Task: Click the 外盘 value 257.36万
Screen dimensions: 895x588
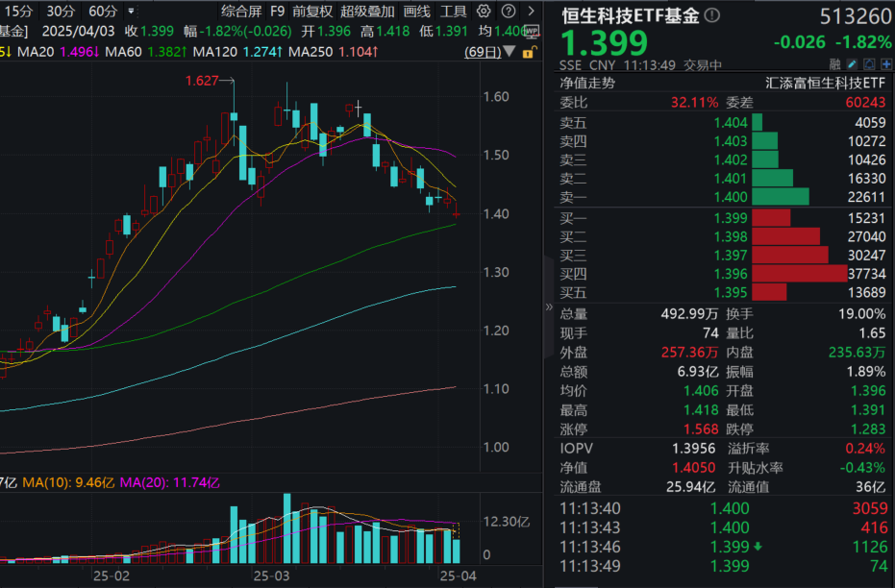Action: point(689,353)
